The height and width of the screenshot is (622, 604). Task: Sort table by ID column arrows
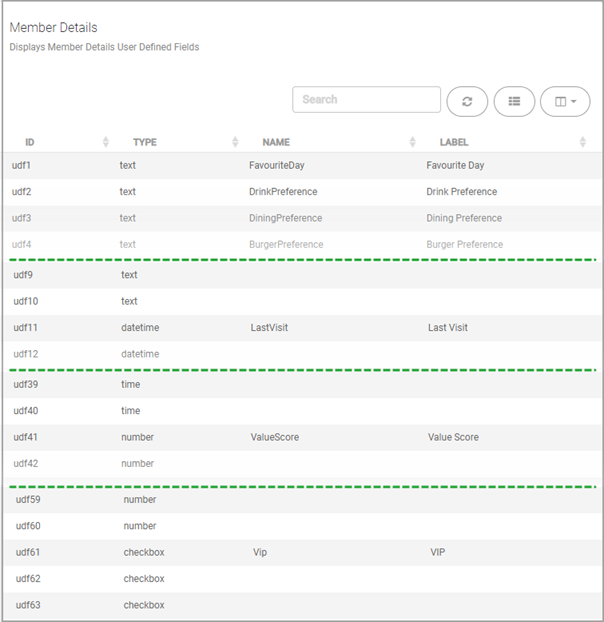(105, 142)
